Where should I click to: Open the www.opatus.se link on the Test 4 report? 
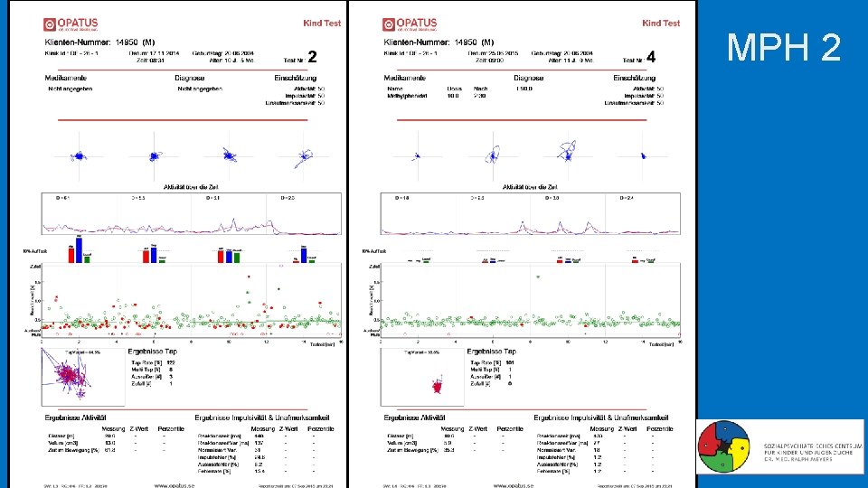coord(514,485)
